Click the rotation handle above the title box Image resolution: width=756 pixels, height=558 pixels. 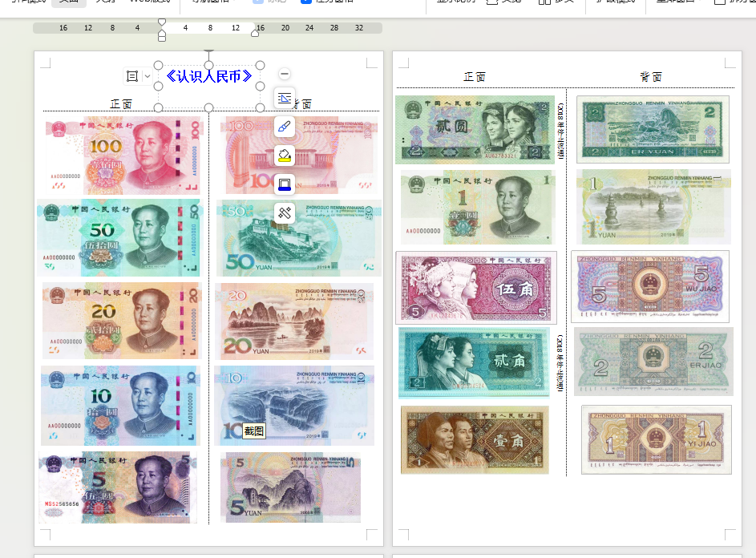tap(208, 51)
